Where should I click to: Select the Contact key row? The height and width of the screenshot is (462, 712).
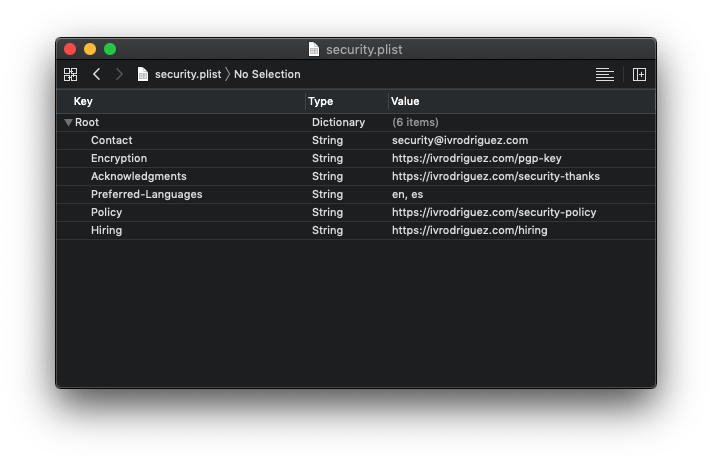[111, 140]
